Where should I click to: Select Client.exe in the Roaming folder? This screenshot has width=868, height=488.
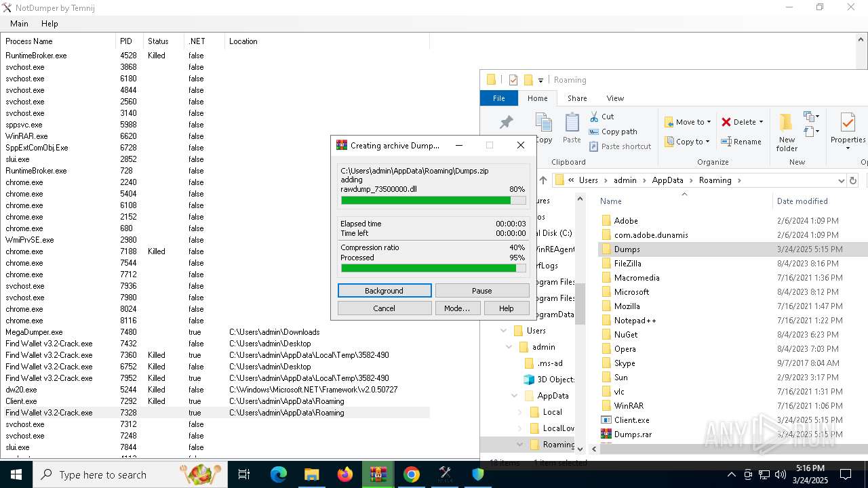pyautogui.click(x=632, y=420)
